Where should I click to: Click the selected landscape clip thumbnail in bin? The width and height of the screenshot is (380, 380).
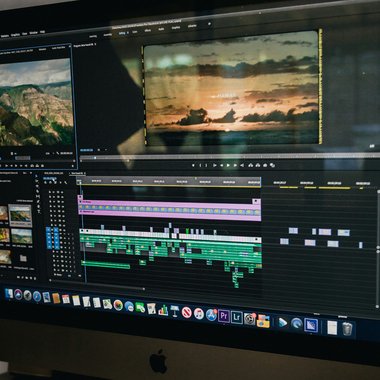[x=20, y=215]
